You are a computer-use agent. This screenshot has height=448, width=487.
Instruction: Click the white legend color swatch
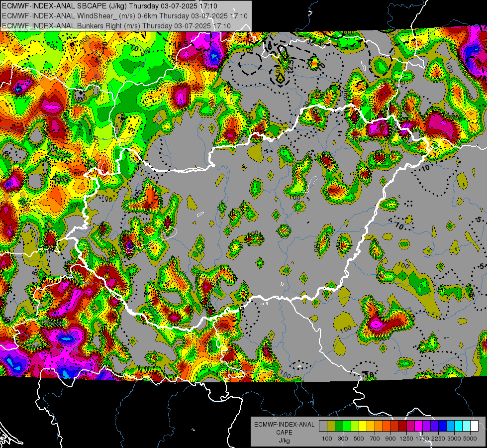475,426
